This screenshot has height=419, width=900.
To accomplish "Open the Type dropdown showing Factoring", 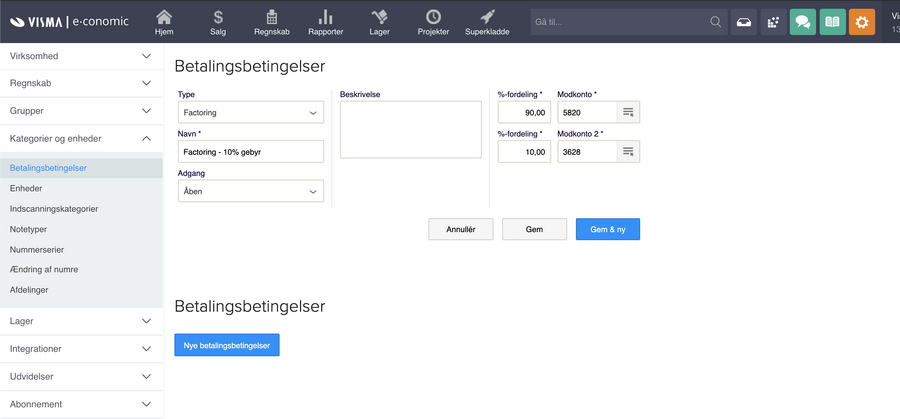I will (250, 113).
